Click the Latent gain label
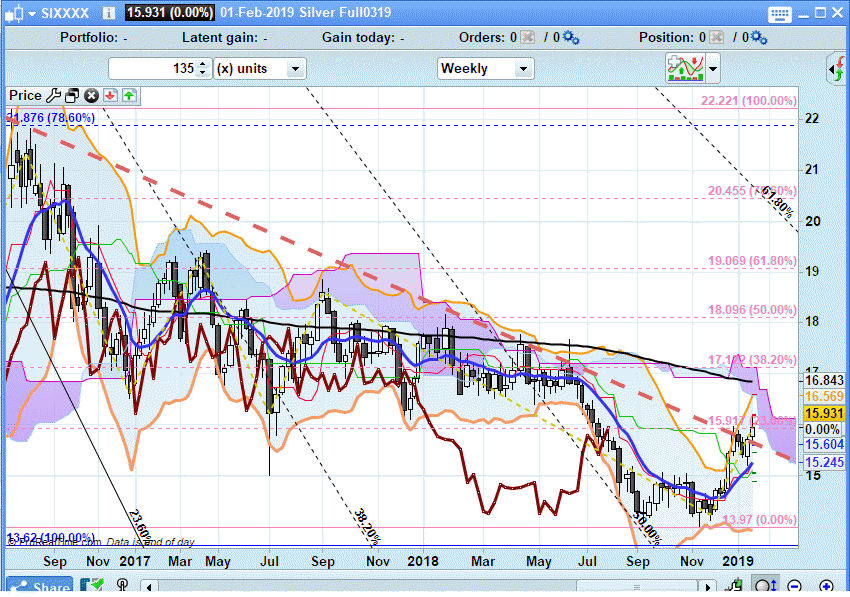This screenshot has width=850, height=597. [220, 37]
